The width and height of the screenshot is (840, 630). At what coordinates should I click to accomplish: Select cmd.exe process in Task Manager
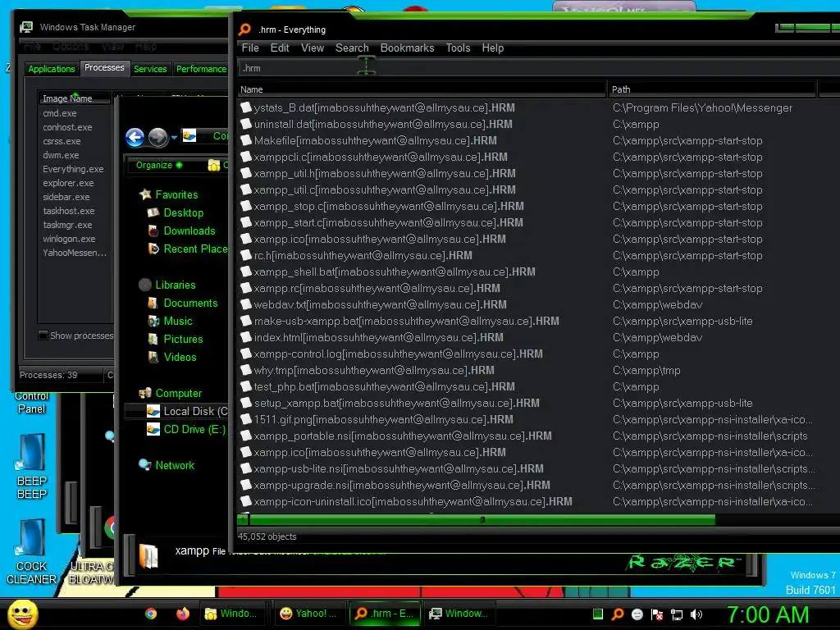[x=60, y=113]
